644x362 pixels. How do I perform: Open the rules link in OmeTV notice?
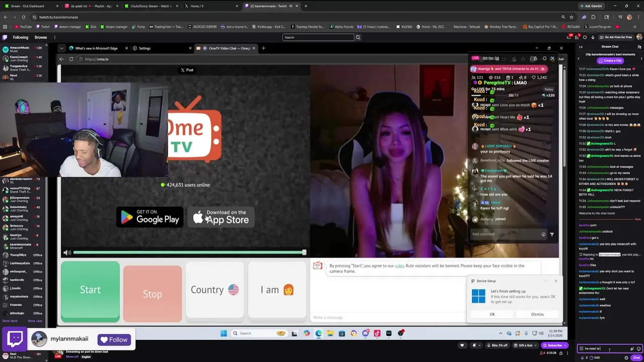(x=399, y=265)
